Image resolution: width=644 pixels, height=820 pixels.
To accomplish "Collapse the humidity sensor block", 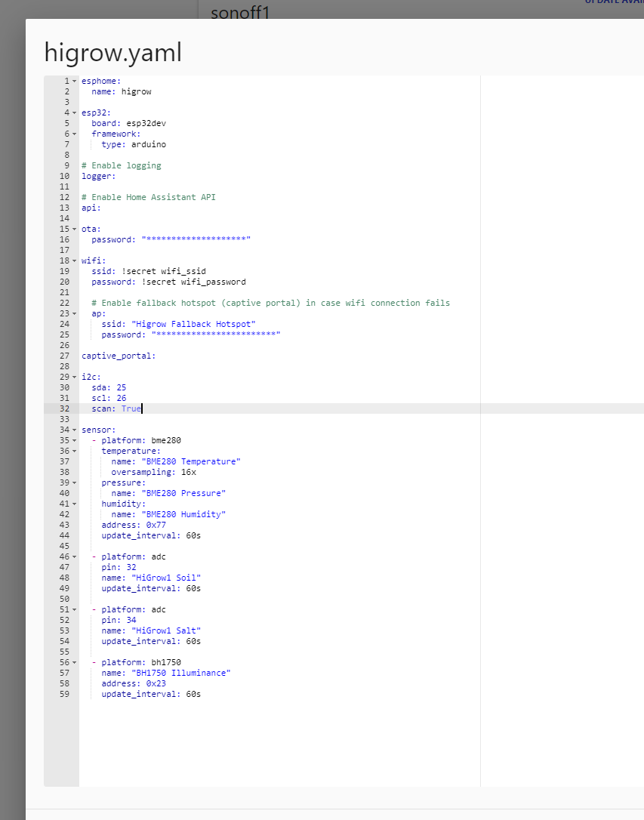I will [73, 504].
